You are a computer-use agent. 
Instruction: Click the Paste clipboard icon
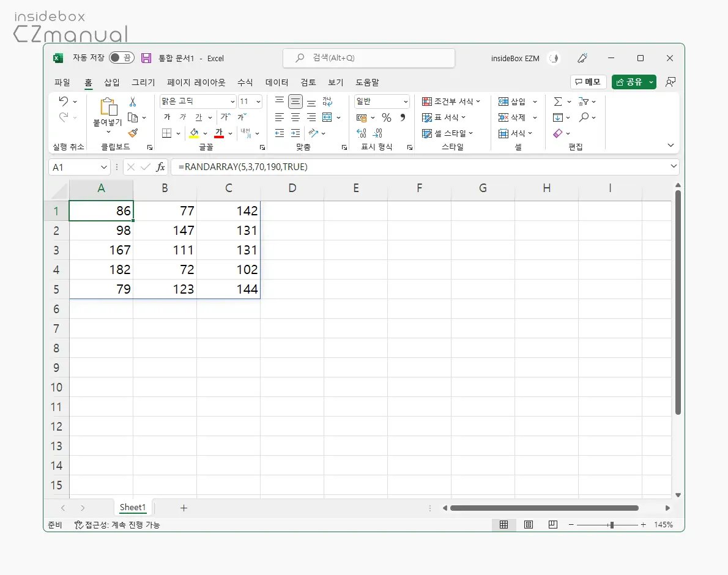[x=108, y=106]
